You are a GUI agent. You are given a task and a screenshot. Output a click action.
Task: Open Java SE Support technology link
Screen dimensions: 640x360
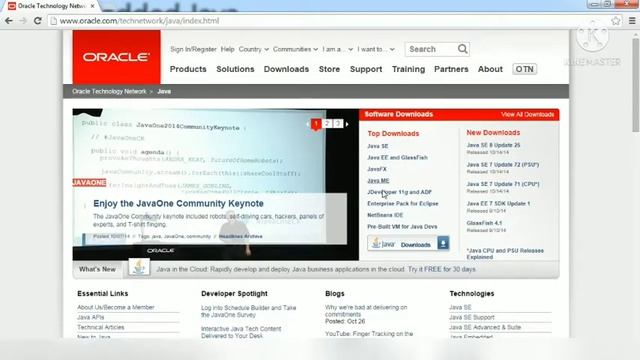pyautogui.click(x=472, y=317)
